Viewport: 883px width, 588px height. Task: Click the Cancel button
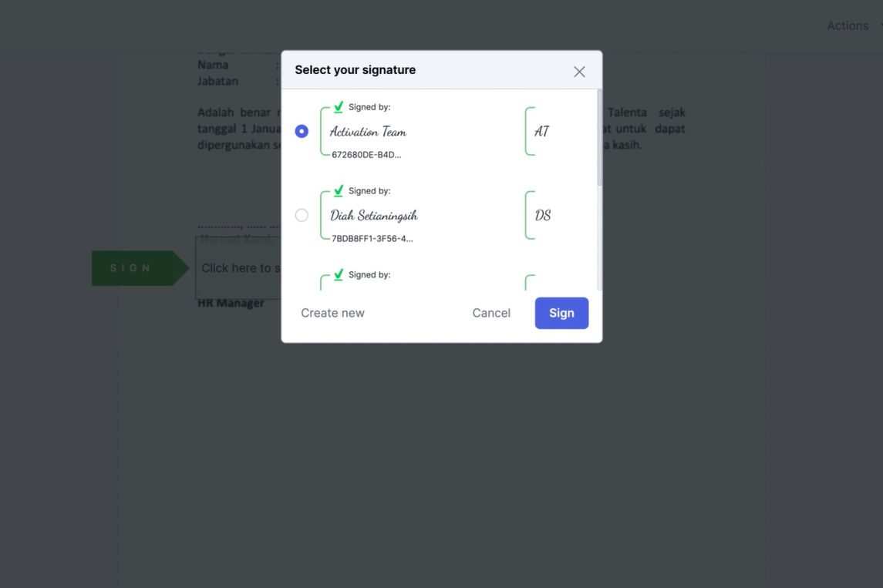(491, 313)
